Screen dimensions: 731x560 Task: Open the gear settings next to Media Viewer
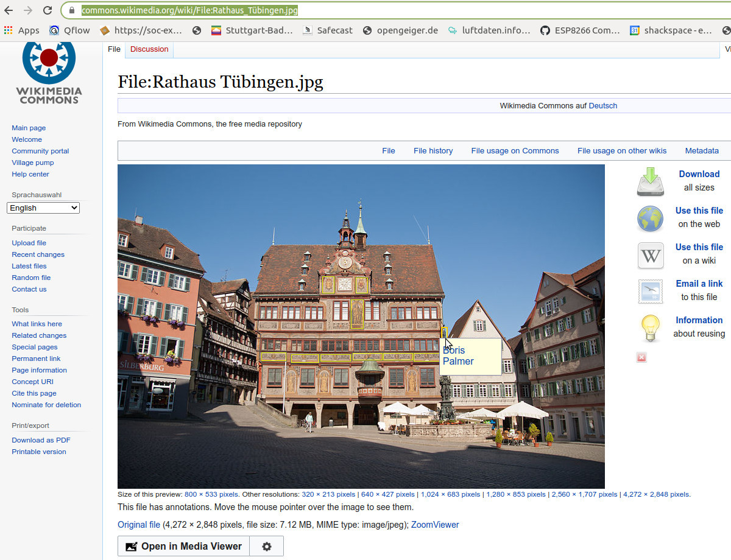tap(266, 546)
